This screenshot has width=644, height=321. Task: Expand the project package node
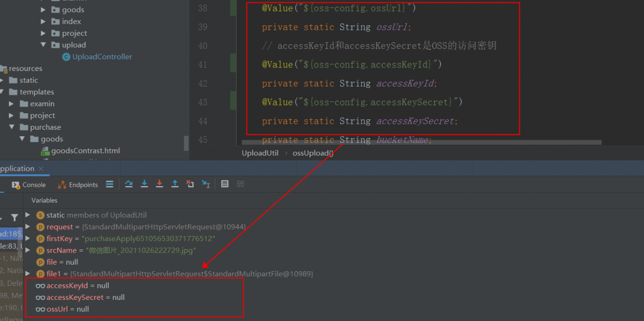point(43,33)
